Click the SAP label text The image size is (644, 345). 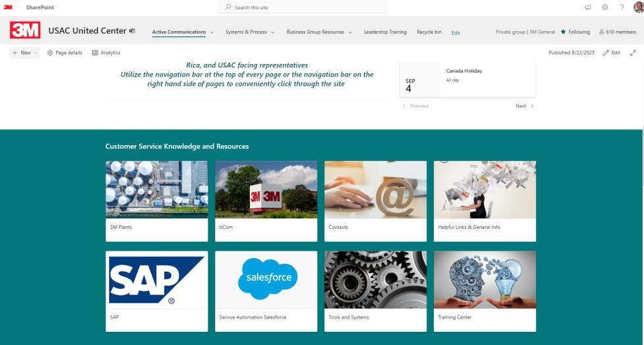114,317
